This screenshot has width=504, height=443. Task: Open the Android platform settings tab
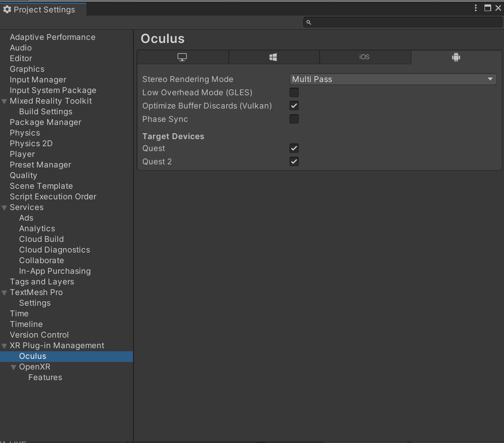[x=457, y=57]
